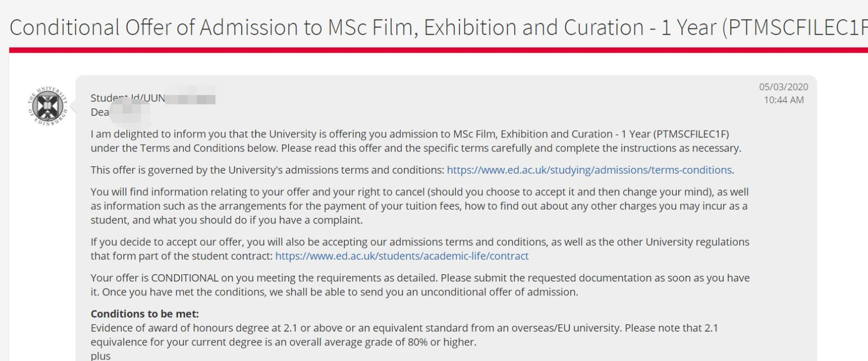Screen dimensions: 868x361
Task: Open the academic-life contract link
Action: click(402, 256)
